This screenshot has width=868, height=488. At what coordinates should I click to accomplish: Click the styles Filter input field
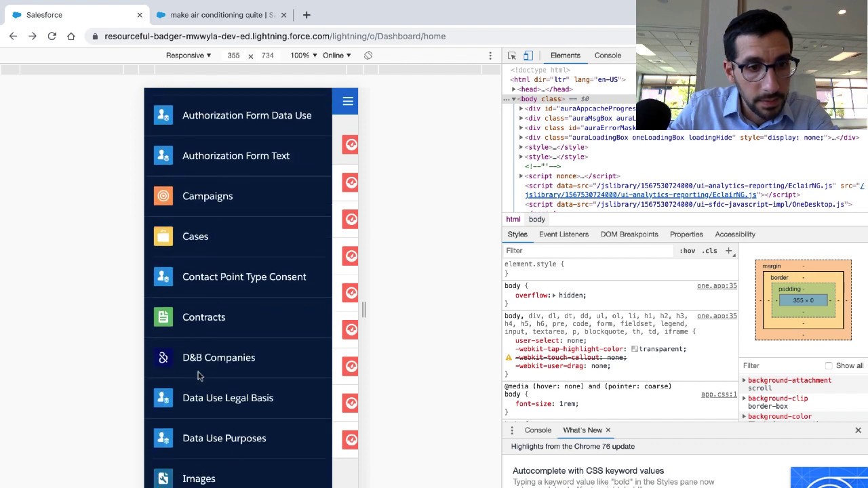click(589, 251)
